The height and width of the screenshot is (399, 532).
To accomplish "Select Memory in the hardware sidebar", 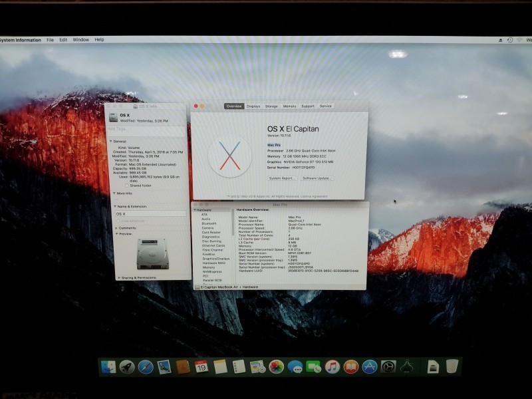I will (209, 267).
